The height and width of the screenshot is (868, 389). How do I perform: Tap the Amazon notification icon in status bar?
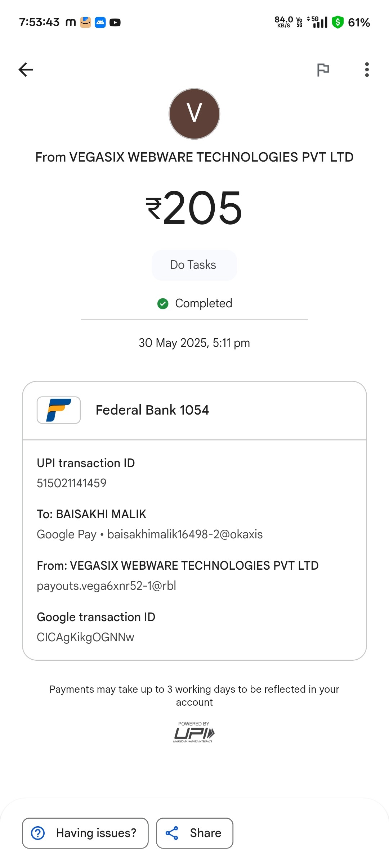[85, 22]
